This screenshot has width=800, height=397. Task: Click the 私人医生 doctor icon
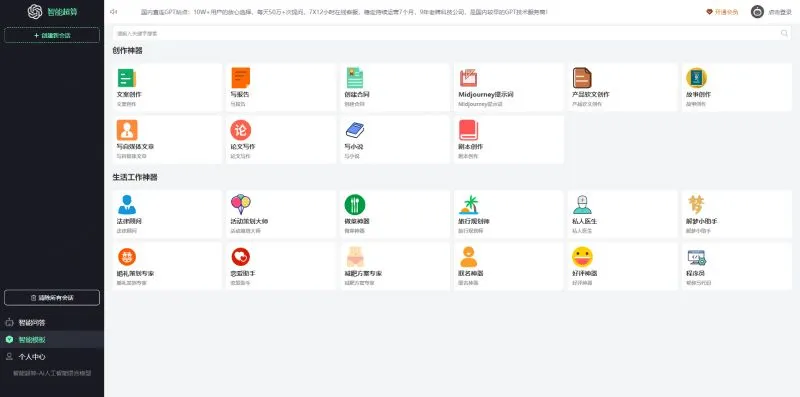point(582,205)
